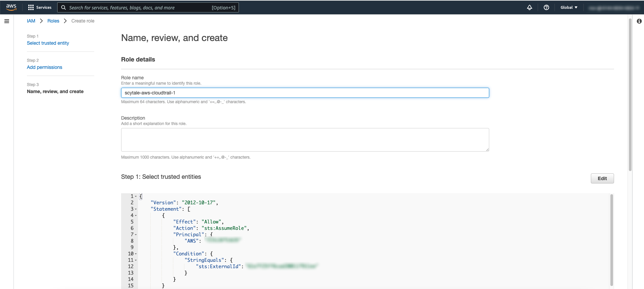Screen dimensions: 644x289
Task: Click the Services label in header
Action: tap(44, 7)
